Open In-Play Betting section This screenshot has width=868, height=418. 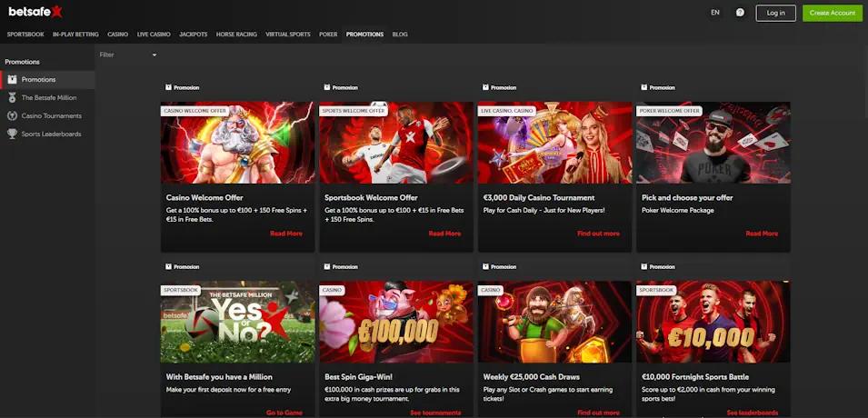point(75,35)
